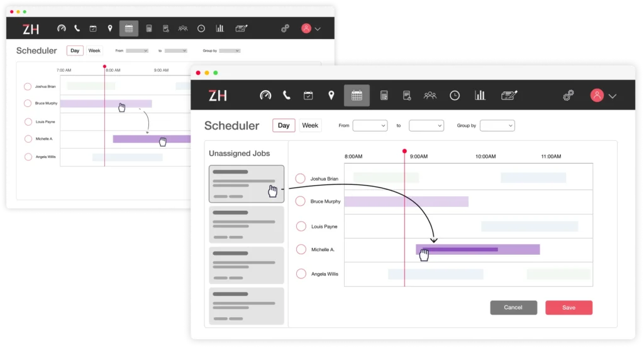This screenshot has height=348, width=644.
Task: Select Joshua Brian radio in front window
Action: point(300,178)
